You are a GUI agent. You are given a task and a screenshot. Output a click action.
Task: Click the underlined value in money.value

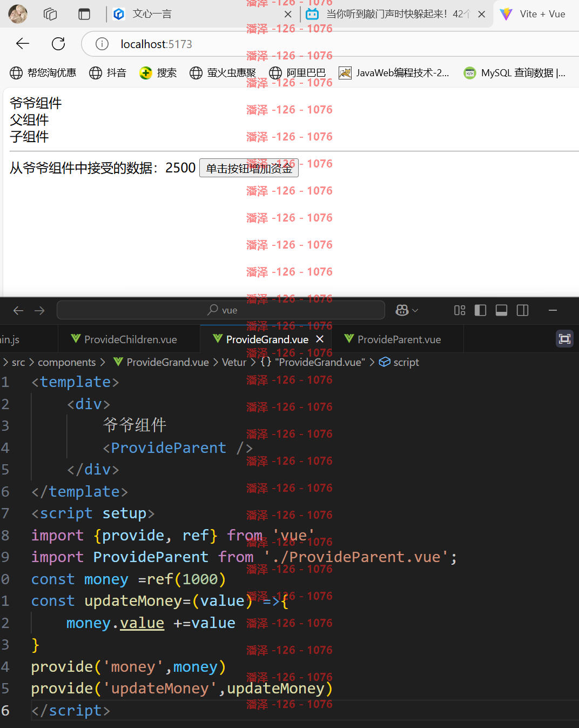(142, 623)
